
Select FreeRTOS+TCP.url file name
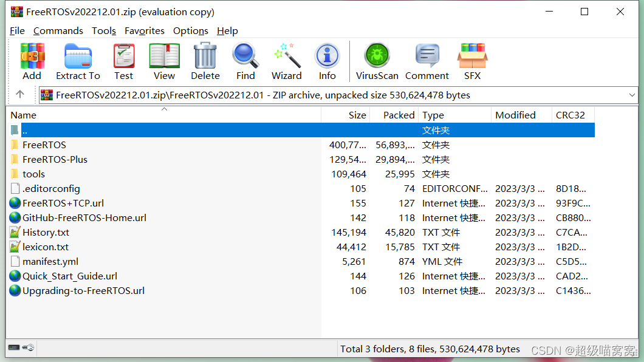coord(63,203)
